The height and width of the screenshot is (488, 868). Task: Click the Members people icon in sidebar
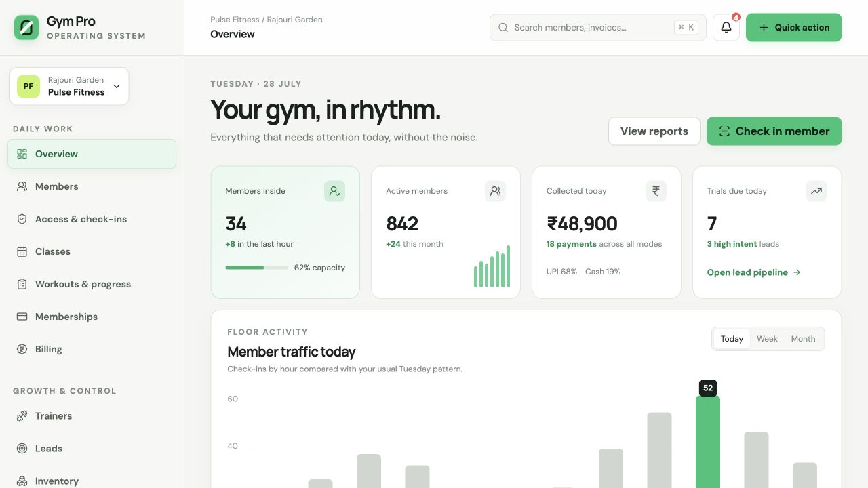pos(22,186)
